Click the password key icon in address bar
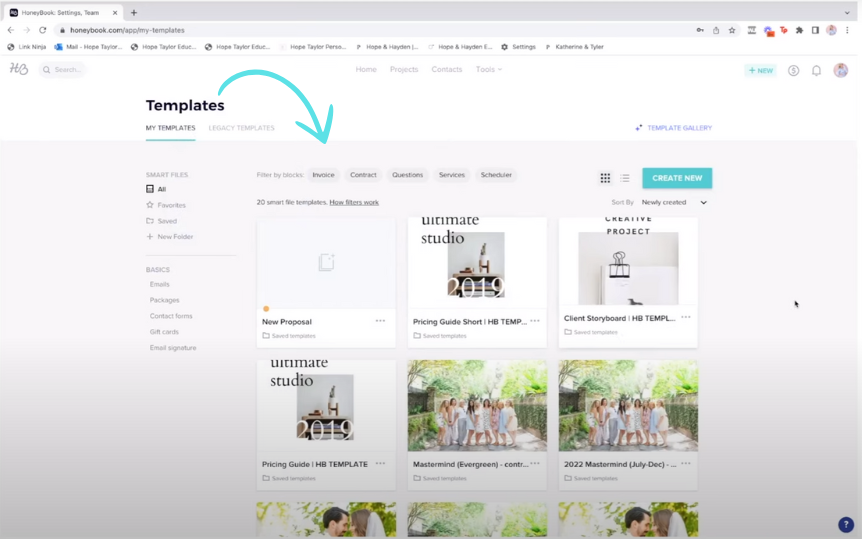 (x=700, y=30)
